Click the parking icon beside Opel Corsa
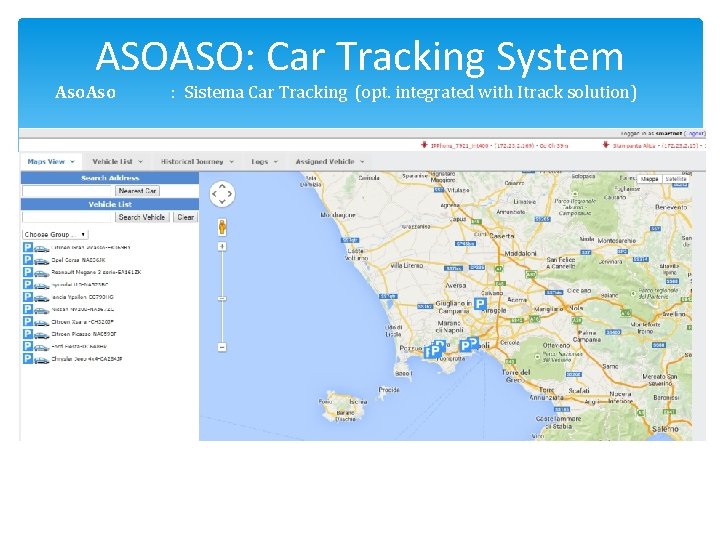The image size is (720, 540). click(x=28, y=259)
